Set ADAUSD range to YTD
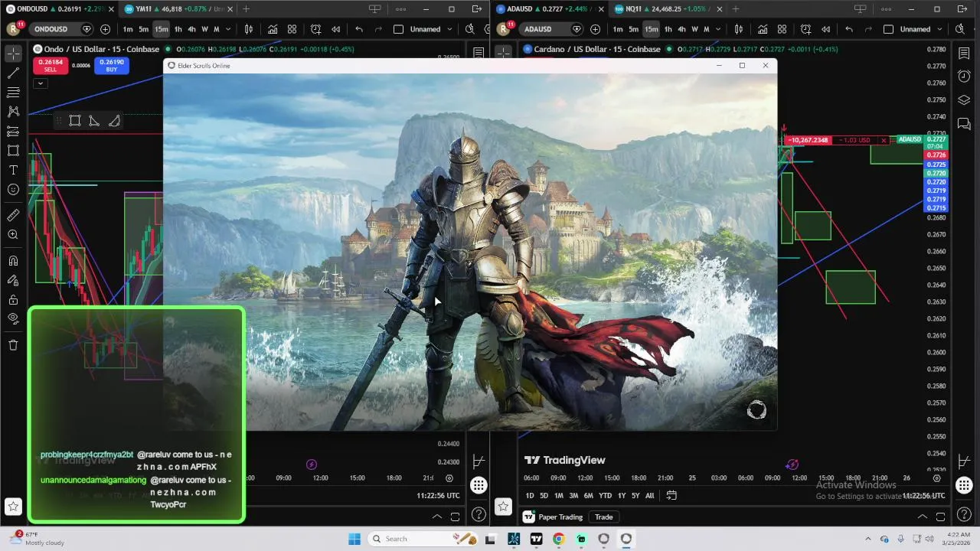This screenshot has height=551, width=980. [605, 495]
